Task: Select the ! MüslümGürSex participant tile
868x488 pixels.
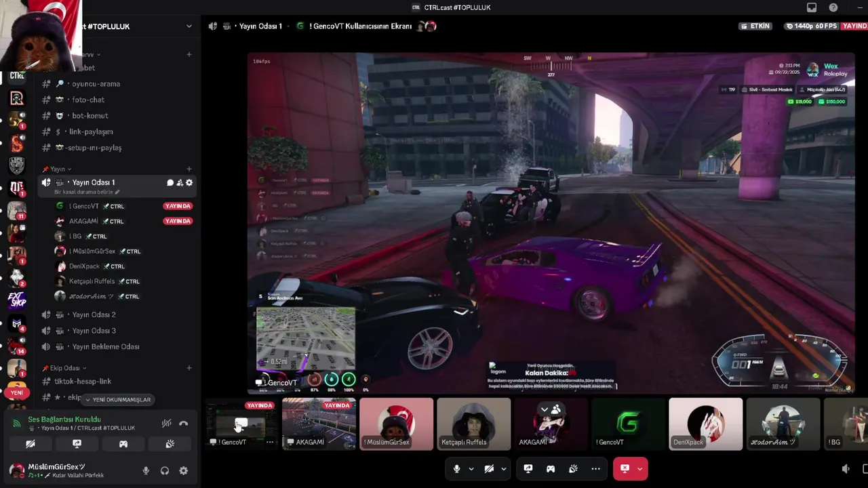Action: [396, 424]
